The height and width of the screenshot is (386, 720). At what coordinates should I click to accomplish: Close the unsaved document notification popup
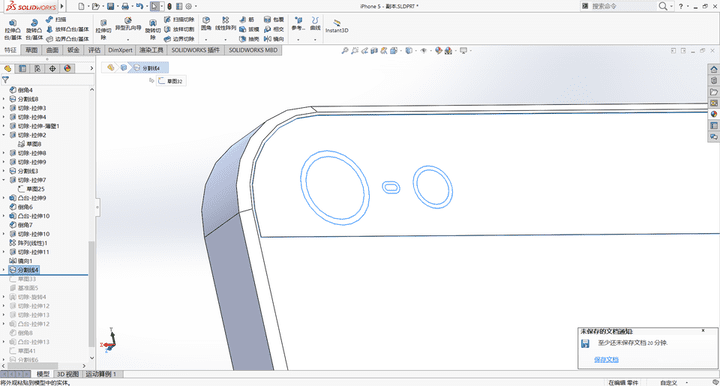[x=703, y=330]
